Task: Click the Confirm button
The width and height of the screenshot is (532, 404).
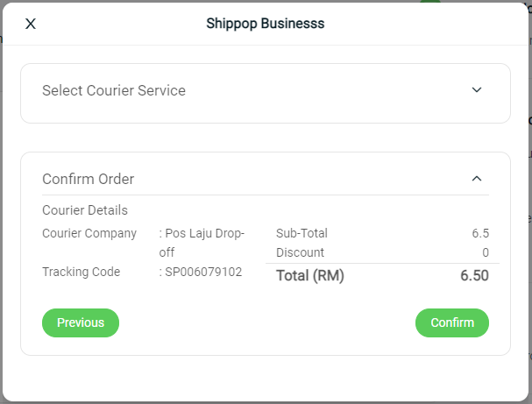Action: coord(452,322)
